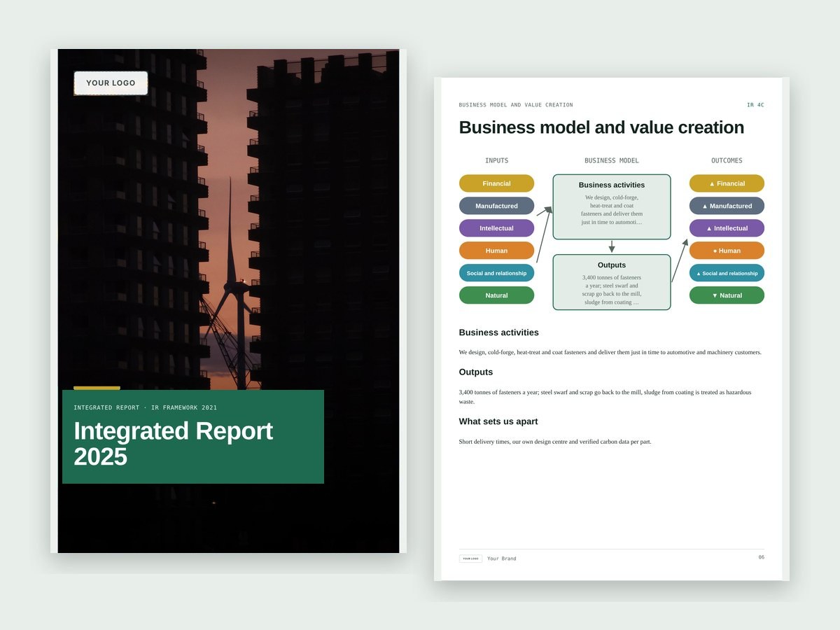The width and height of the screenshot is (840, 630).
Task: Select the Financial input pill
Action: click(x=496, y=183)
